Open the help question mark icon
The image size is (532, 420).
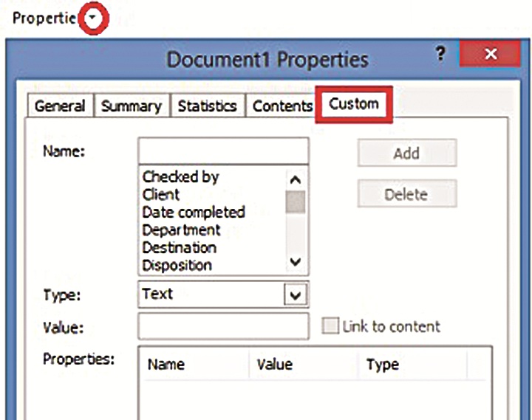(440, 55)
